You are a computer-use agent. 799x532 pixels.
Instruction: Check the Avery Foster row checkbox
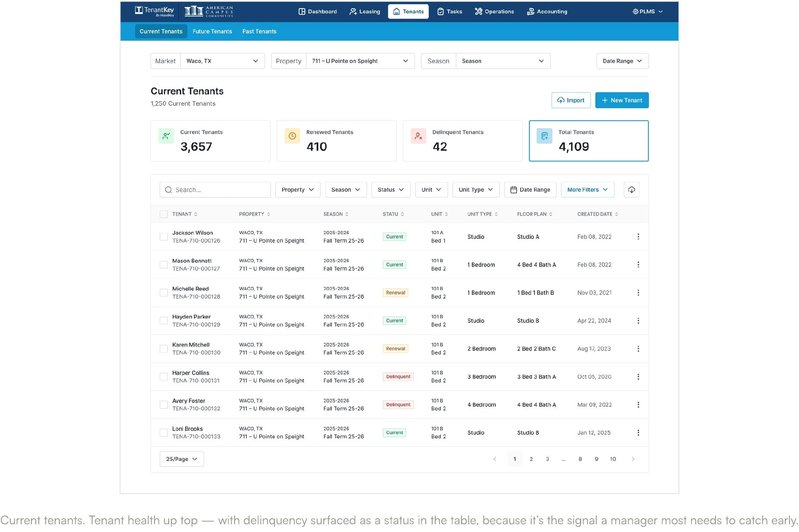coord(164,405)
